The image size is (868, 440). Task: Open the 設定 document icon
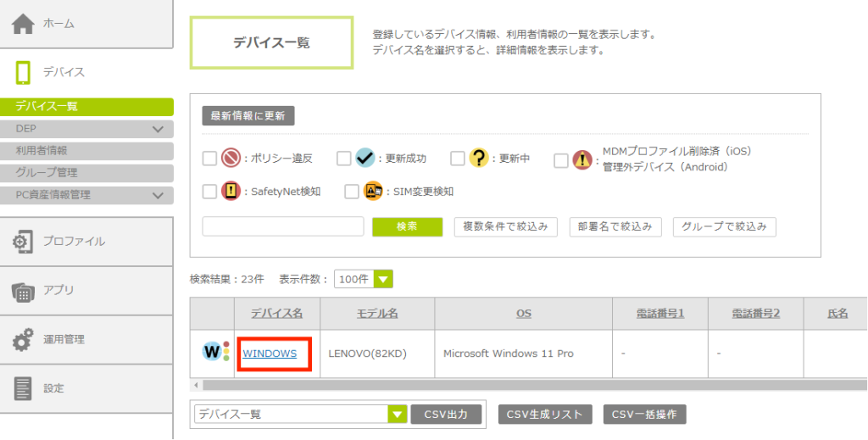click(23, 388)
